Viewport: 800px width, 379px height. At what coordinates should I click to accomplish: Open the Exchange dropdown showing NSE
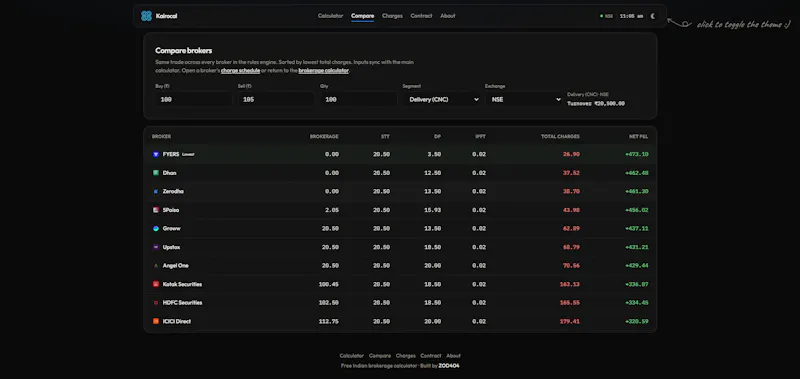point(524,99)
